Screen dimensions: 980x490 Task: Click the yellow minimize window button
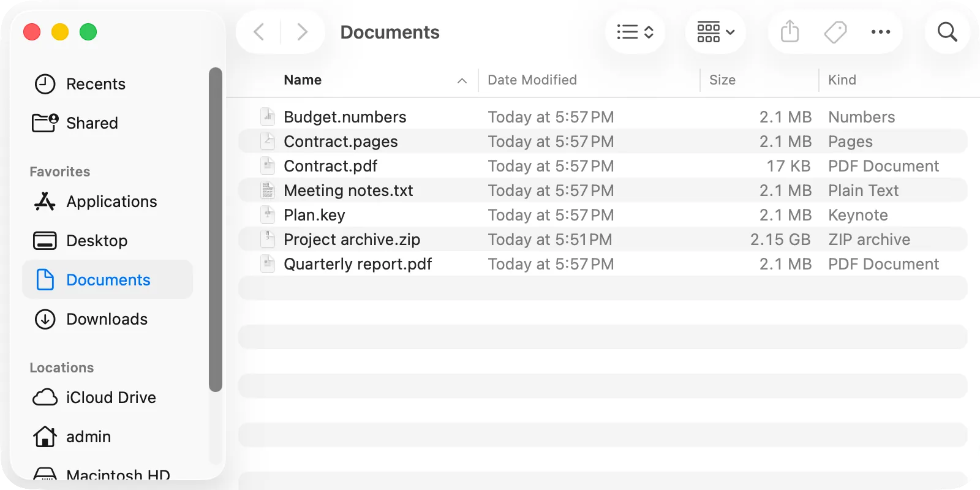(60, 32)
